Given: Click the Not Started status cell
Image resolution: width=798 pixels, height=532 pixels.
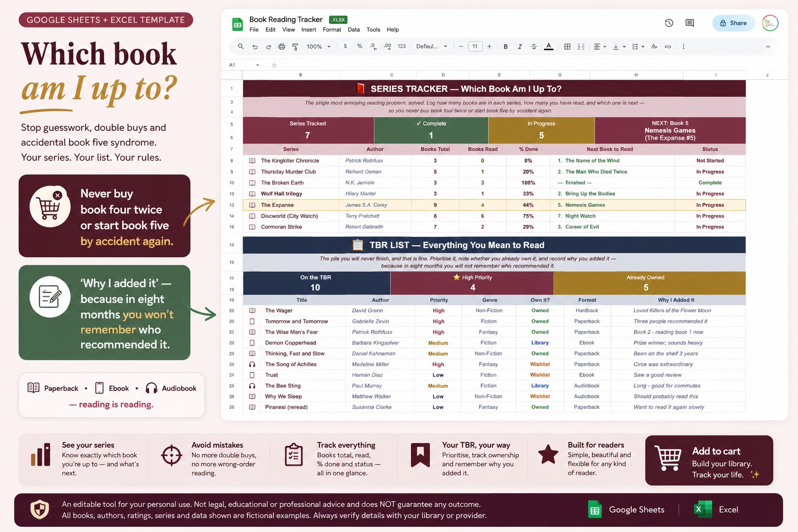Looking at the screenshot, I should click(710, 161).
